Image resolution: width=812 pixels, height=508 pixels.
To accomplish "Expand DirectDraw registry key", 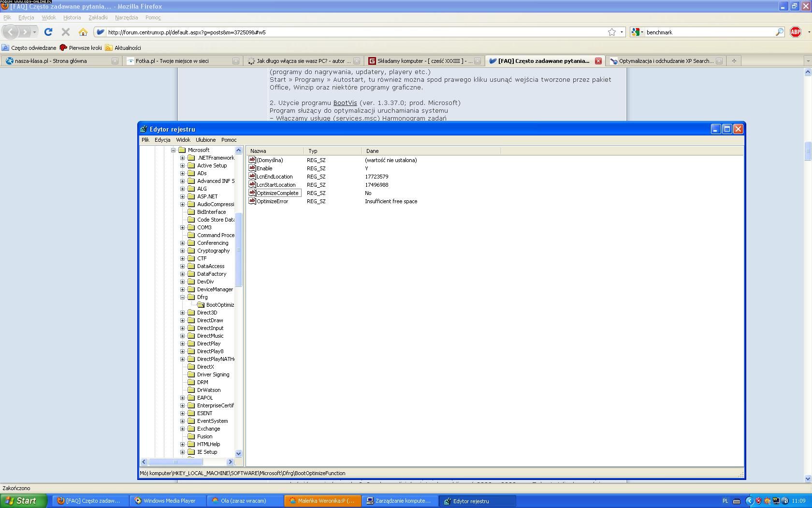I will (x=182, y=320).
